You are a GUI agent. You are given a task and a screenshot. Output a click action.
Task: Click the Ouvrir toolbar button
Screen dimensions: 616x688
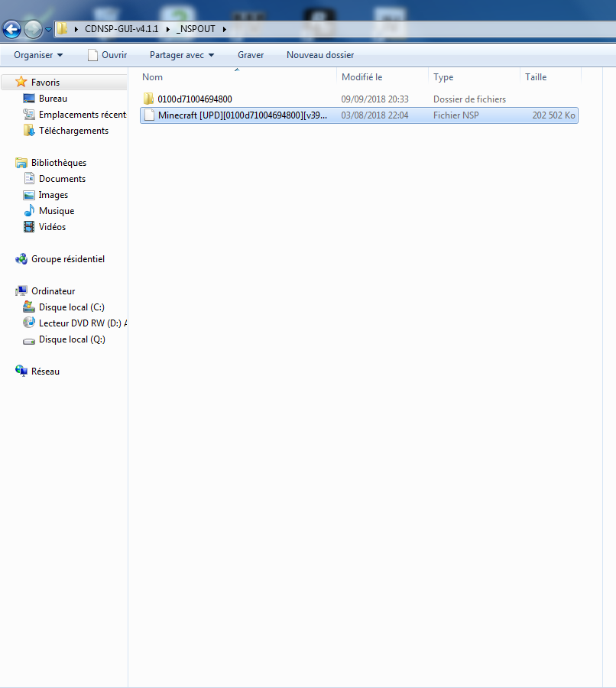[x=108, y=55]
